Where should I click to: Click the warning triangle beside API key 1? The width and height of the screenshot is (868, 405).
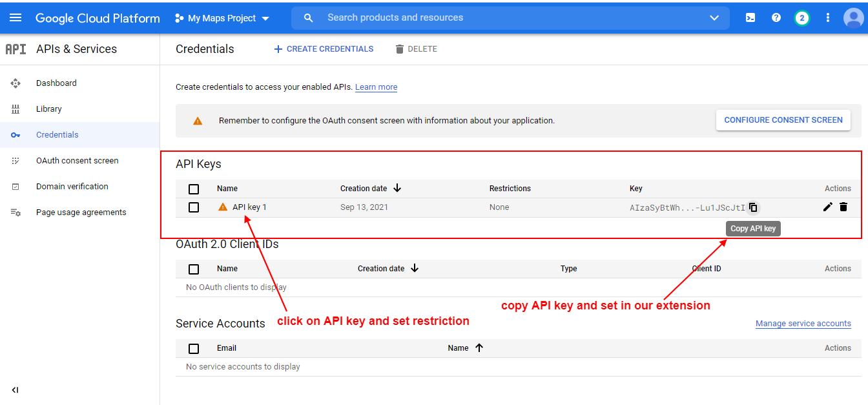pos(223,207)
